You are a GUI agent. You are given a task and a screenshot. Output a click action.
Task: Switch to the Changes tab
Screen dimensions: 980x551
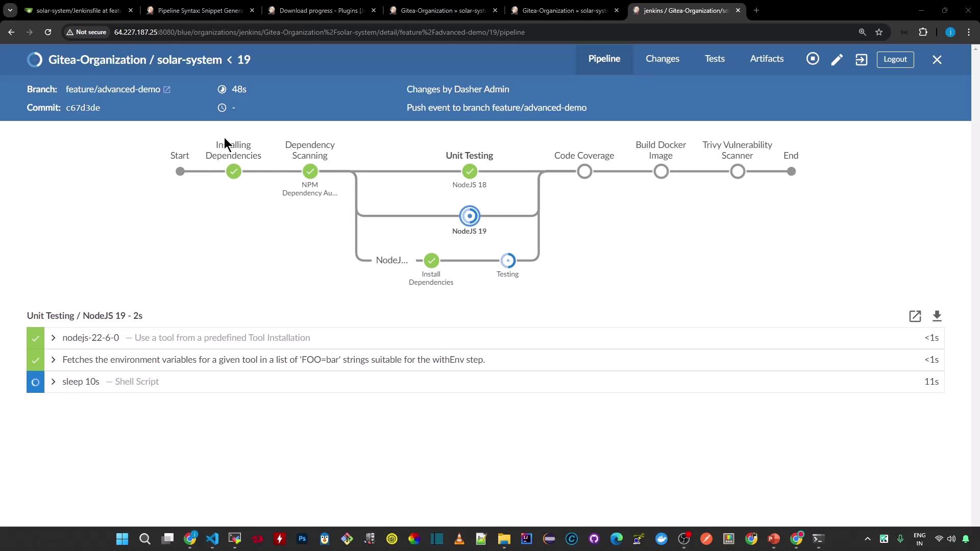[662, 59]
